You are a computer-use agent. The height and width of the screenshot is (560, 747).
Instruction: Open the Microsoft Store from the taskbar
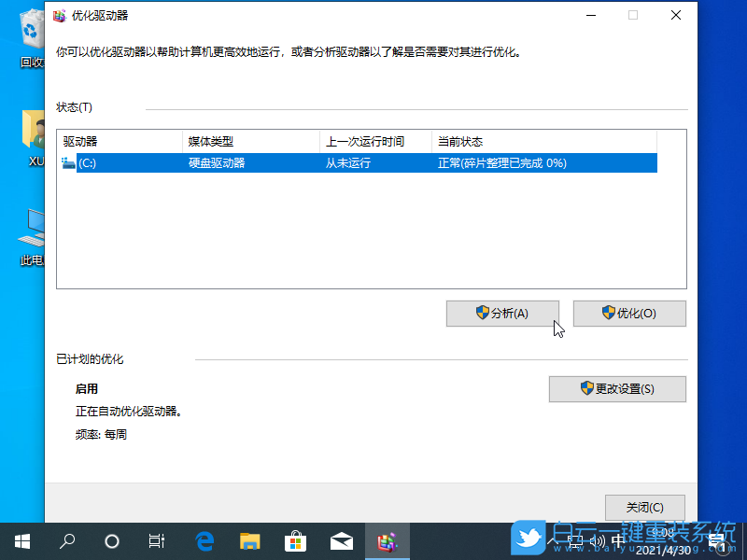tap(295, 540)
